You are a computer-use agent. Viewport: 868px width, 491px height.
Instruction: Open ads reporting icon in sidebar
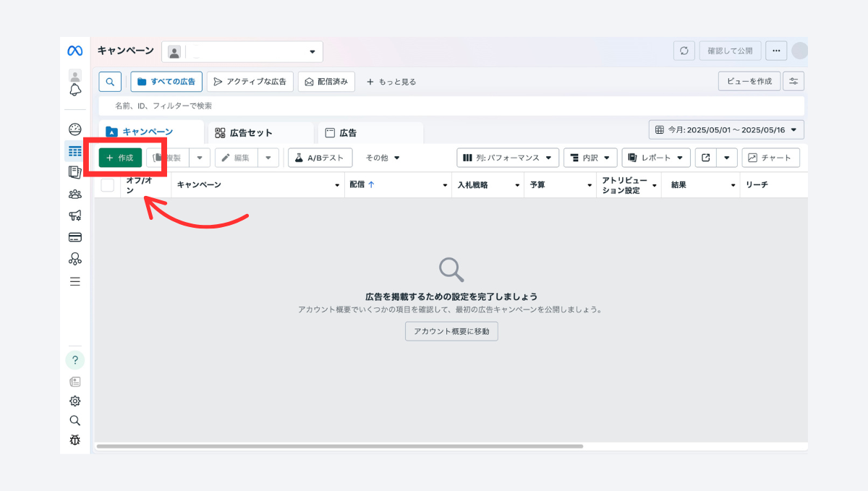tap(75, 172)
